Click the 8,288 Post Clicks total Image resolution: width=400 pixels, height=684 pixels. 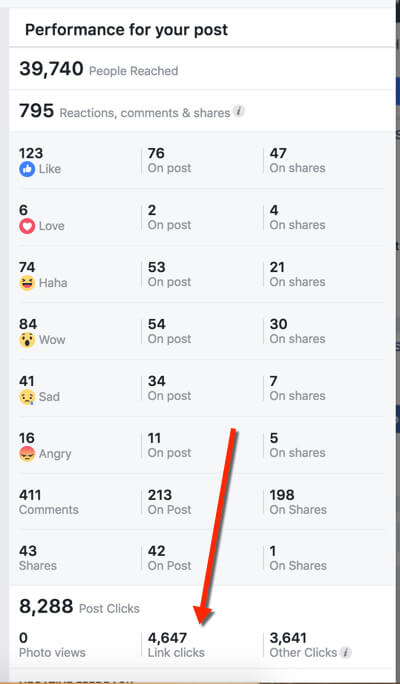[46, 606]
